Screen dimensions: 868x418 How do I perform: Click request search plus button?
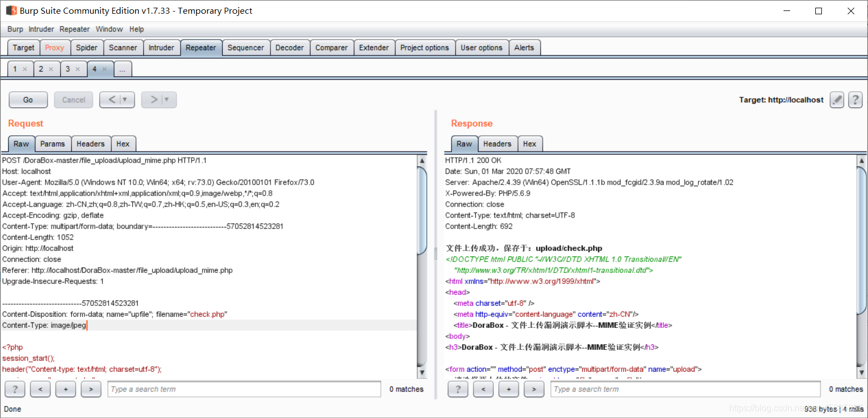[x=65, y=389]
